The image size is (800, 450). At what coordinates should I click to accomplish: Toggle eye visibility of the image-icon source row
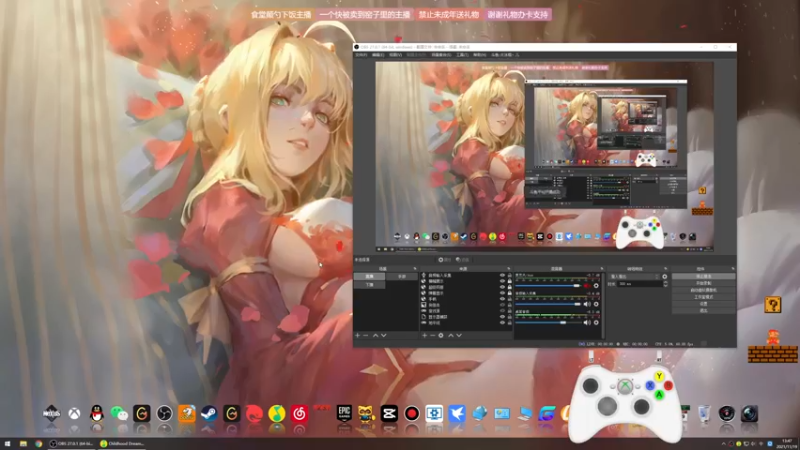tap(503, 305)
